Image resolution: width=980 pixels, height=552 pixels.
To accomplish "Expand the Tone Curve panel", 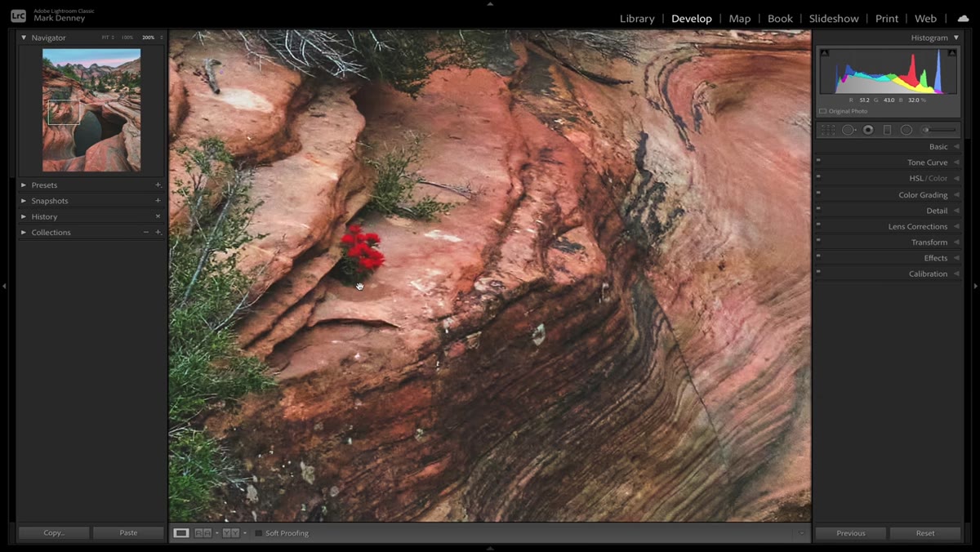I will [x=956, y=162].
